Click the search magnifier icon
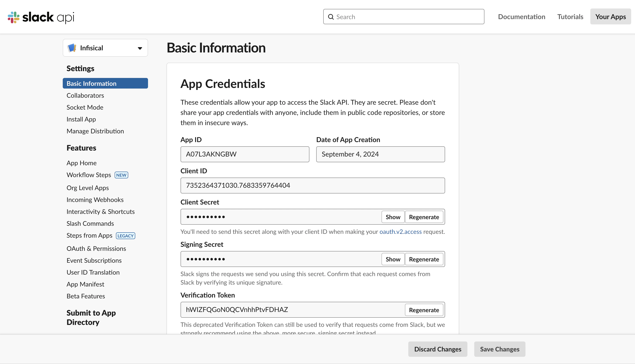The height and width of the screenshot is (364, 635). (x=331, y=17)
